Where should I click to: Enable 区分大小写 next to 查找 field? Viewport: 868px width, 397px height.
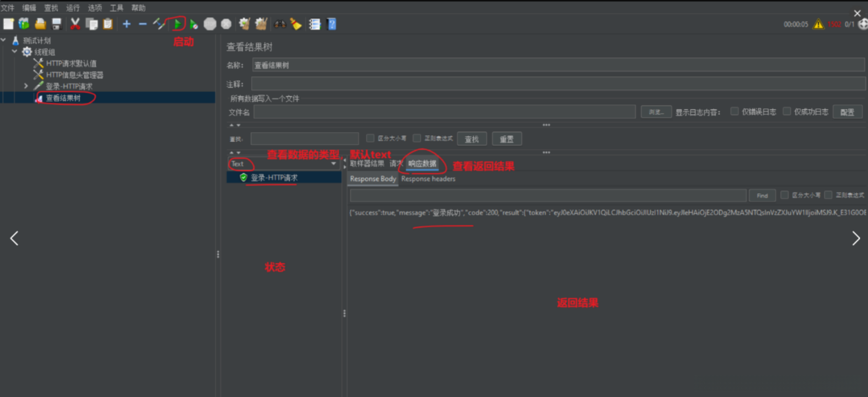tap(370, 139)
